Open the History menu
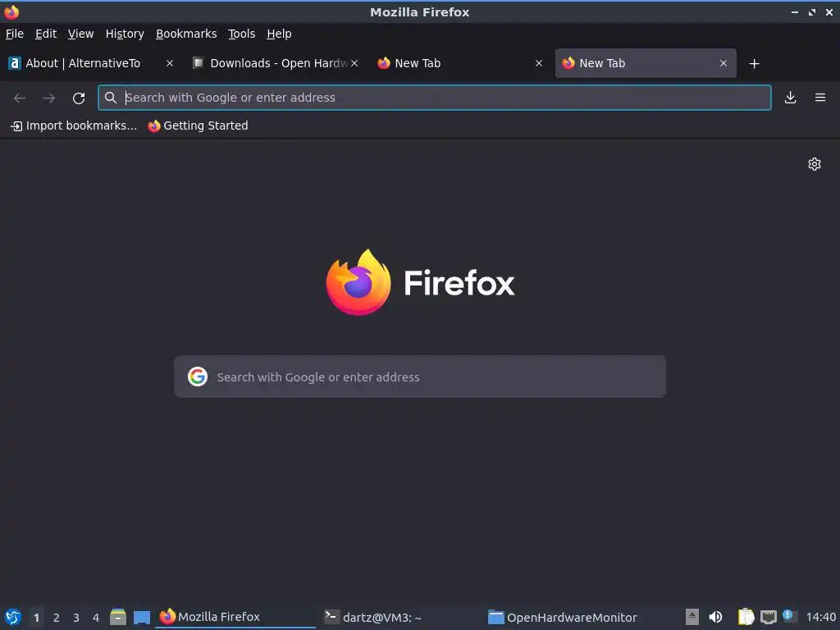840x630 pixels. pos(125,34)
